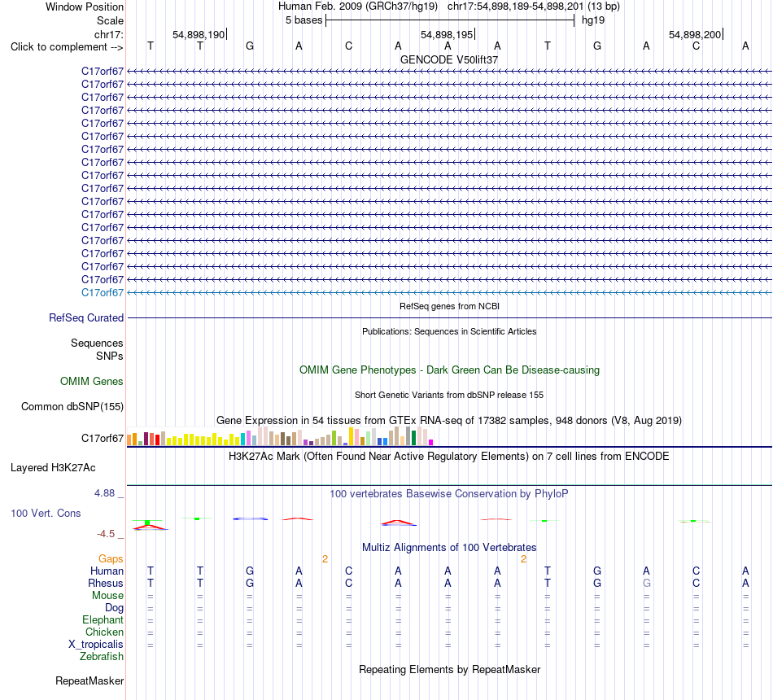Viewport: 773px width, 700px height.
Task: Click the 100 Vert. Cons label
Action: point(46,513)
